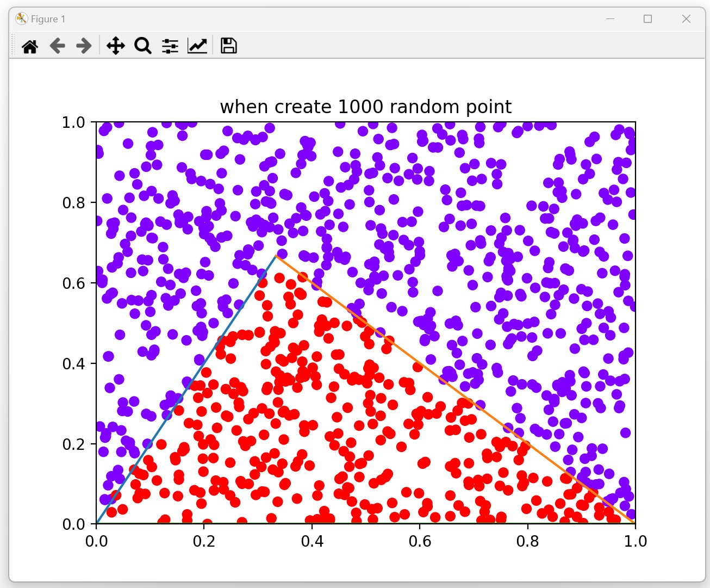710x588 pixels.
Task: Click the y-axis tick label 0.8
Action: [x=74, y=203]
